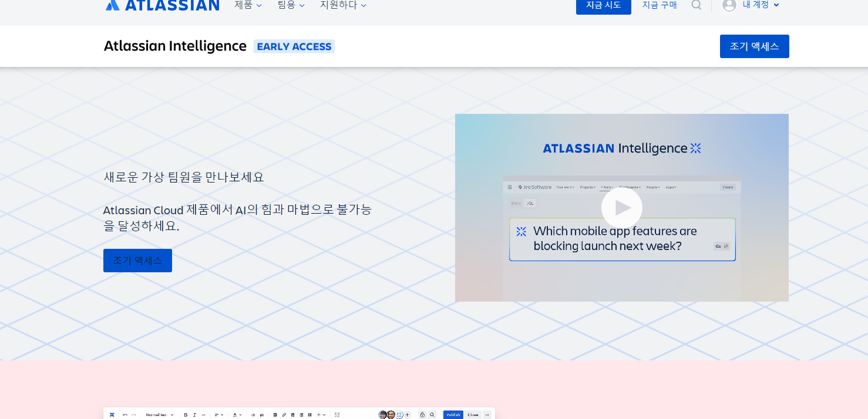The image size is (868, 419).
Task: Click the Close button in editor toolbar
Action: pos(473,415)
